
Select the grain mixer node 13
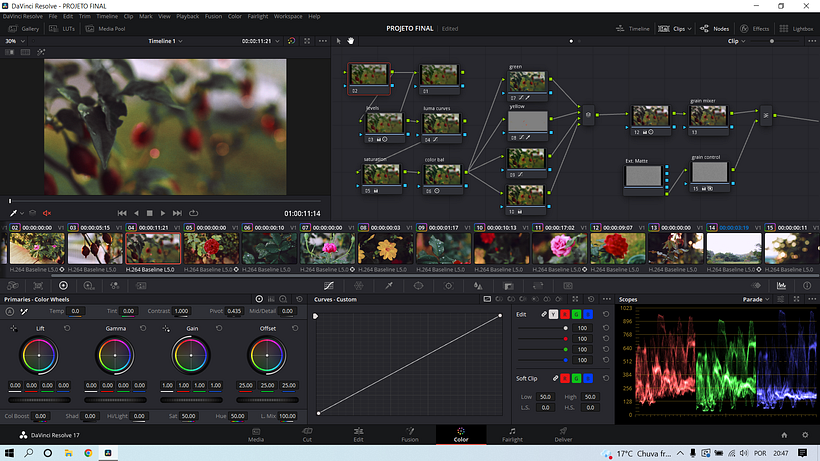(708, 120)
